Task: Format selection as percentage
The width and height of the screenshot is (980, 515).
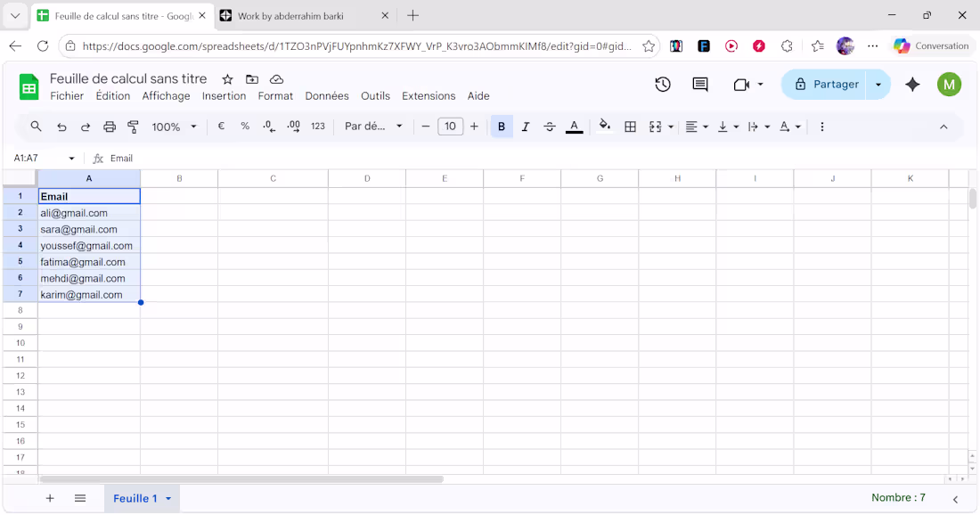Action: (245, 126)
